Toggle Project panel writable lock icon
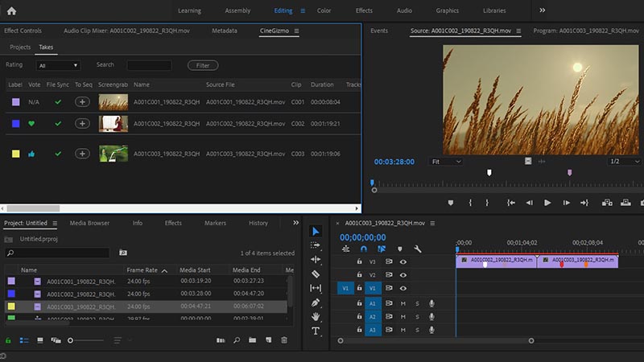The image size is (644, 362). tap(8, 340)
